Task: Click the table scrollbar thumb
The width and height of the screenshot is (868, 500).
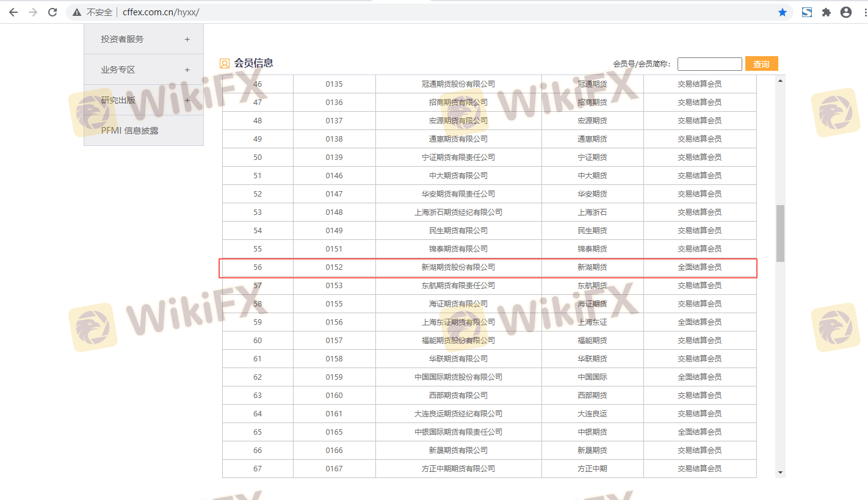Action: 780,233
